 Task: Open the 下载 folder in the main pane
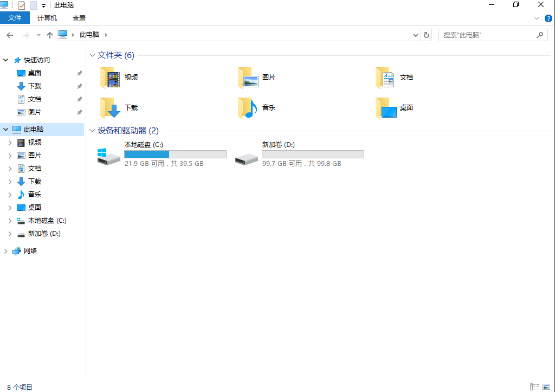click(119, 108)
